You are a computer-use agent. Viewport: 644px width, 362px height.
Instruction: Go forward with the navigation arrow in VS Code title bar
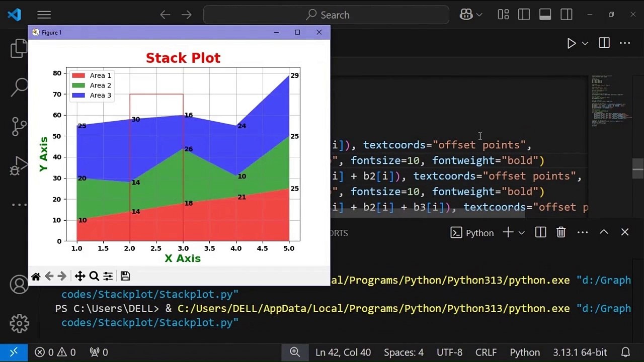187,15
